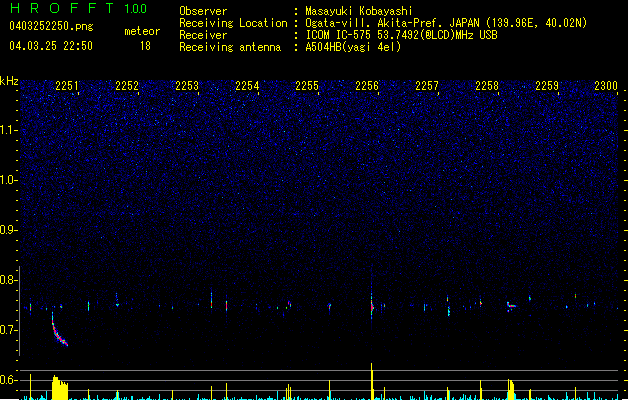This screenshot has height=400, width=629.
Task: Click receiver text ICOM IC-575 53.7492 MHz USB
Action: 401,35
